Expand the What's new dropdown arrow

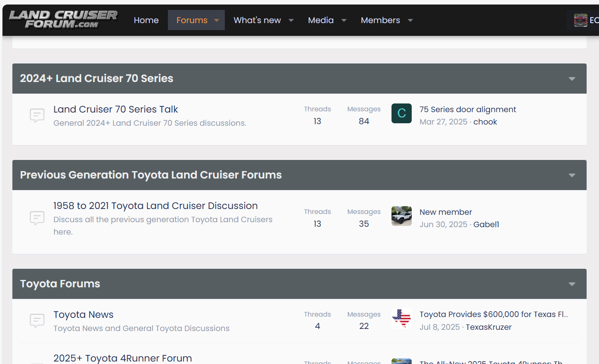[291, 20]
